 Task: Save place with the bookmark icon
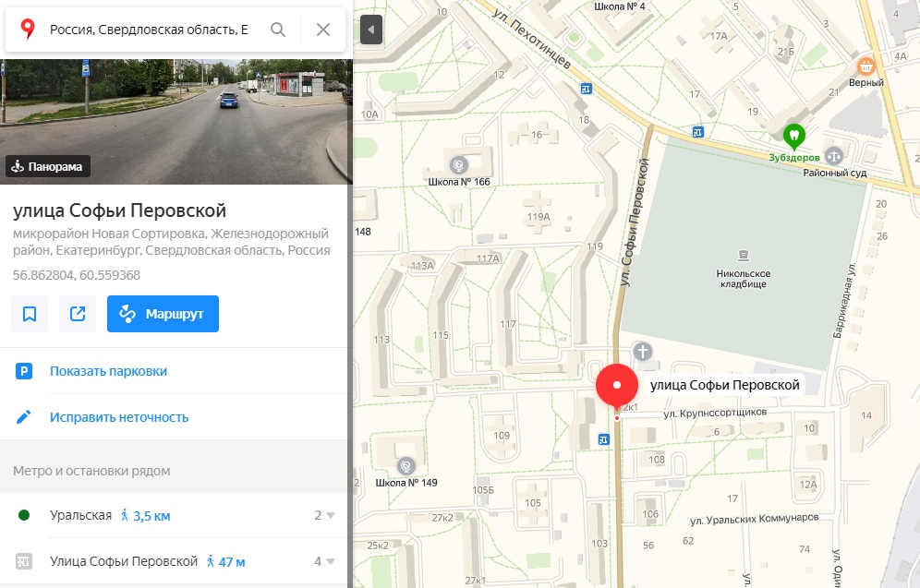(x=30, y=314)
